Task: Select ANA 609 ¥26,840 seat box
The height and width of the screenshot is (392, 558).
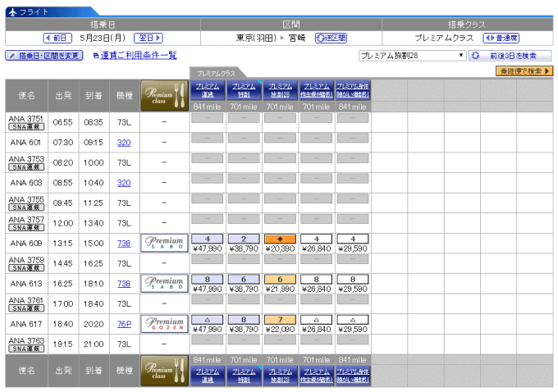Action: (317, 239)
